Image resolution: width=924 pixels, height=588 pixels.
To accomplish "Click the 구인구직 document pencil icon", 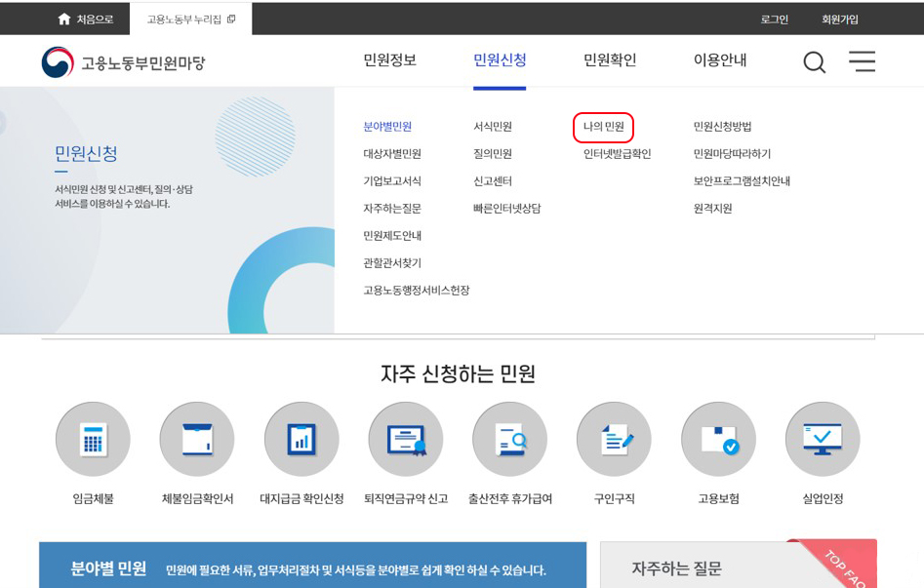I will 614,439.
